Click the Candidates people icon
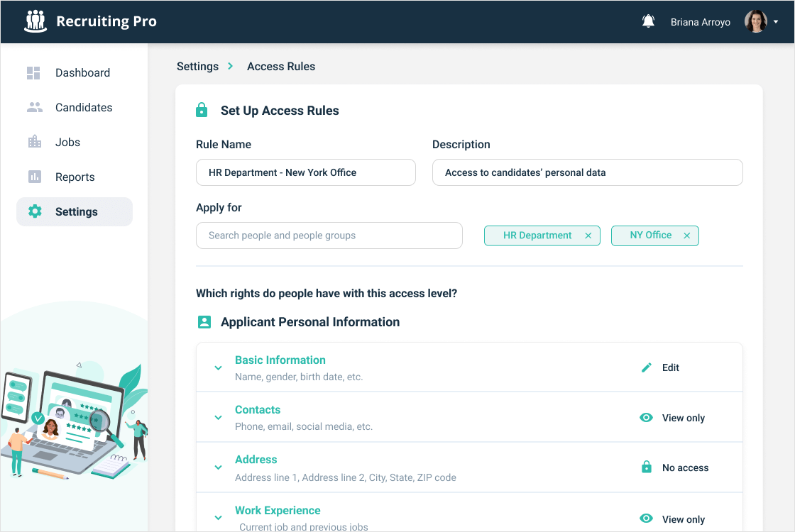Screen dimensions: 795x532 [34, 108]
